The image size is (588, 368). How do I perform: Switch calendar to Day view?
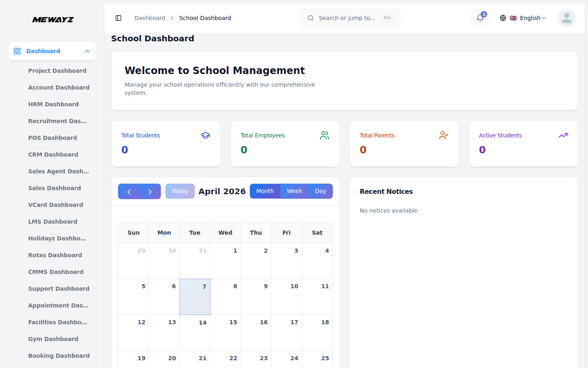click(x=321, y=191)
